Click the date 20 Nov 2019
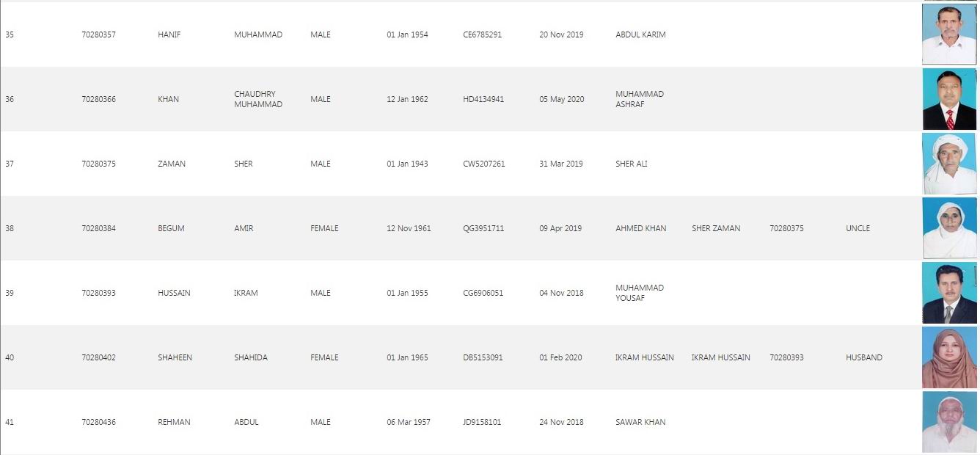Viewport: 980px width, 455px height. [561, 34]
